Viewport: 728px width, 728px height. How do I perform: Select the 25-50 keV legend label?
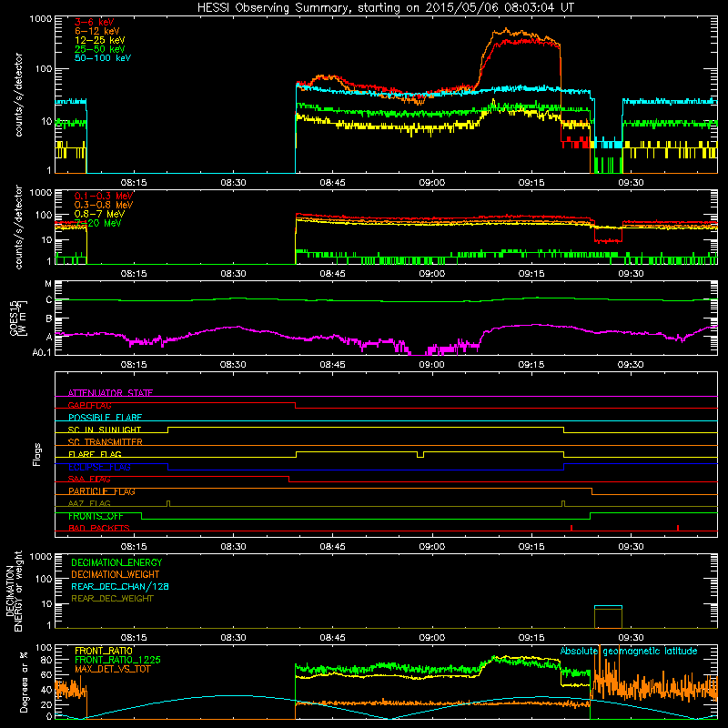coord(100,49)
